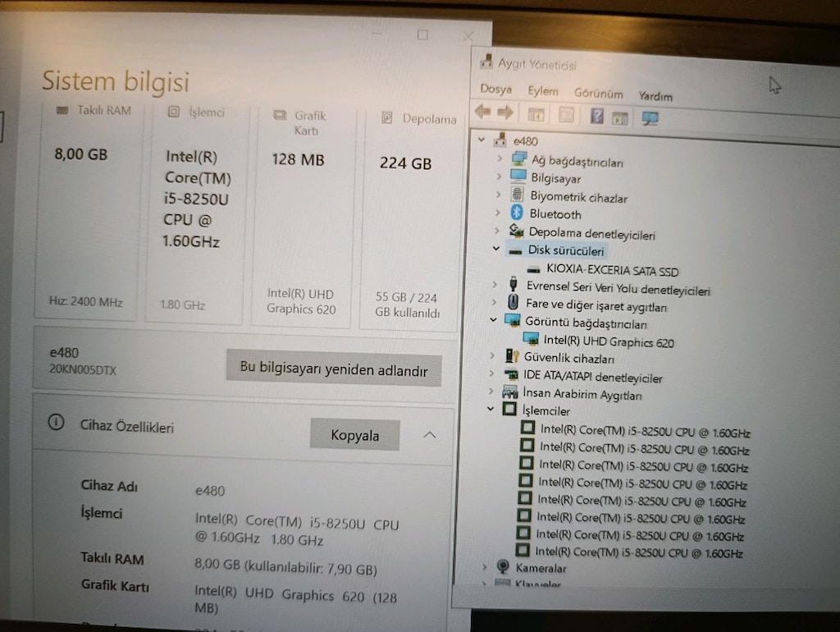Click the 55 GB / 224 GB kullanıldı text
The image size is (840, 632).
(x=407, y=305)
